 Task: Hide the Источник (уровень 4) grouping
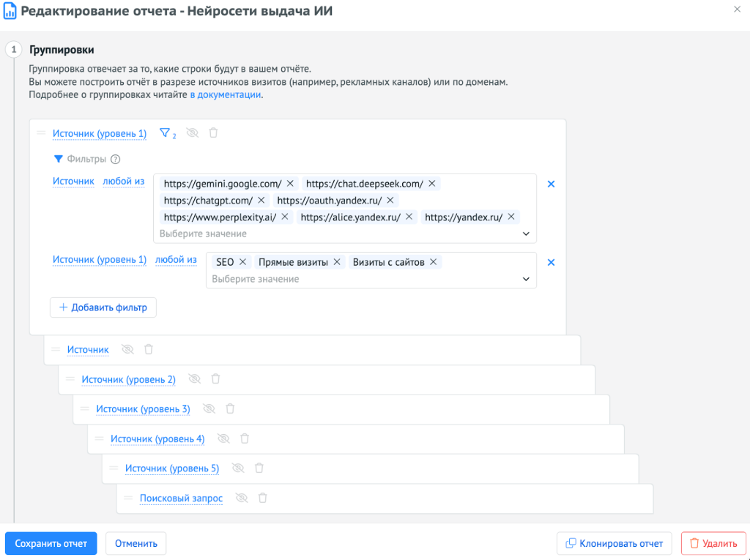tap(223, 438)
